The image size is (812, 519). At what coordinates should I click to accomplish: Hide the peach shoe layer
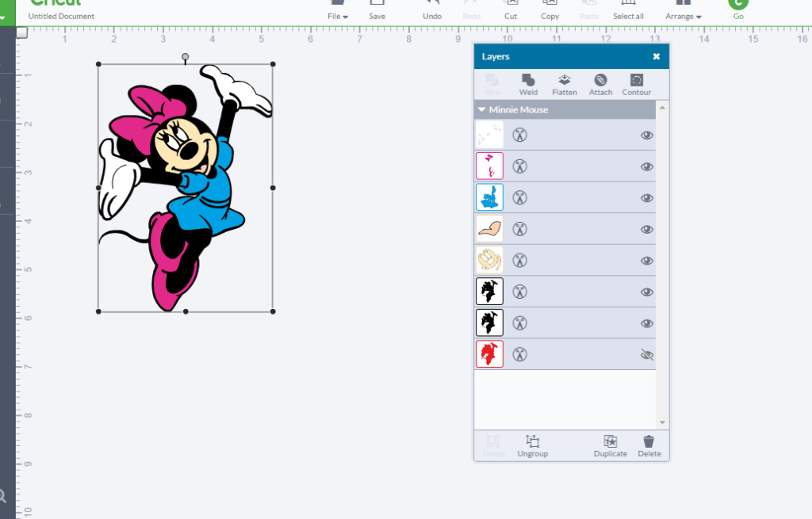(647, 229)
